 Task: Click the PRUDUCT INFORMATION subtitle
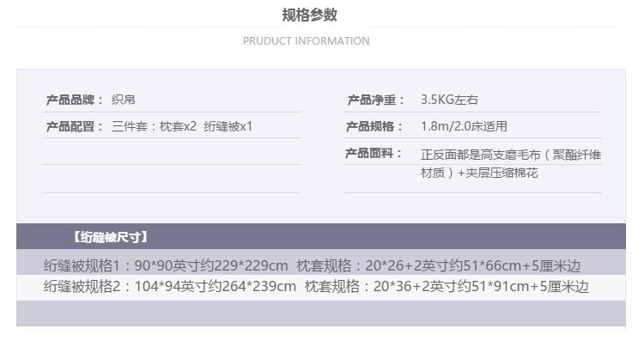[306, 41]
